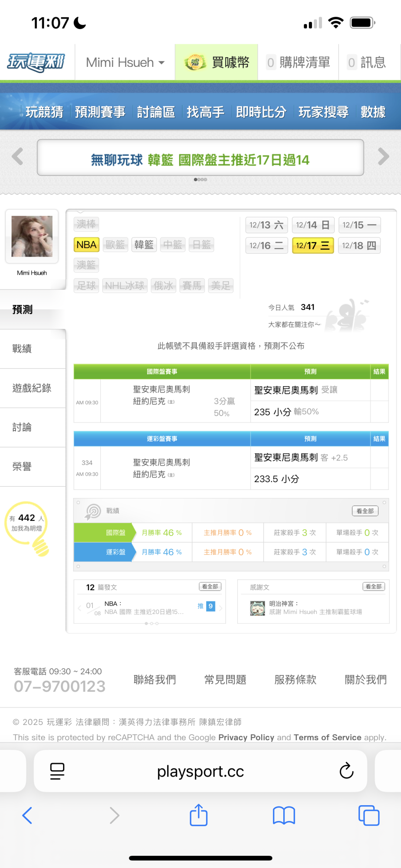The height and width of the screenshot is (868, 401).
Task: Tap the Mimi Hsueh profile photo
Action: (x=32, y=237)
